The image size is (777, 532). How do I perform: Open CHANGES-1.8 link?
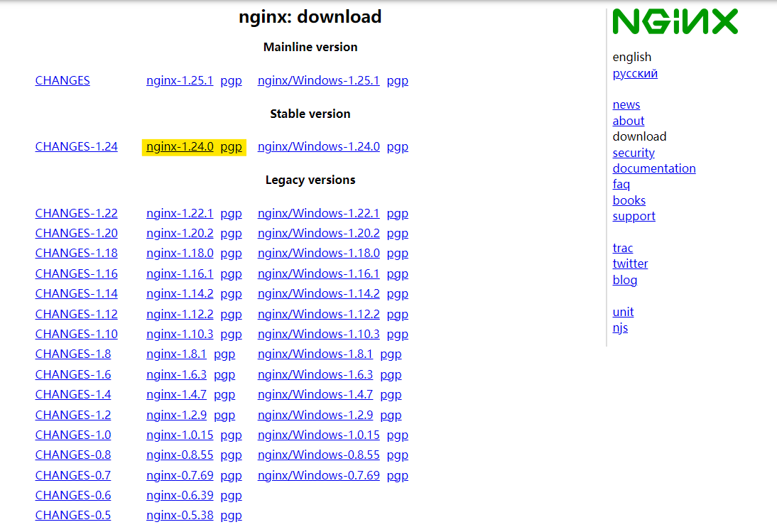(73, 354)
